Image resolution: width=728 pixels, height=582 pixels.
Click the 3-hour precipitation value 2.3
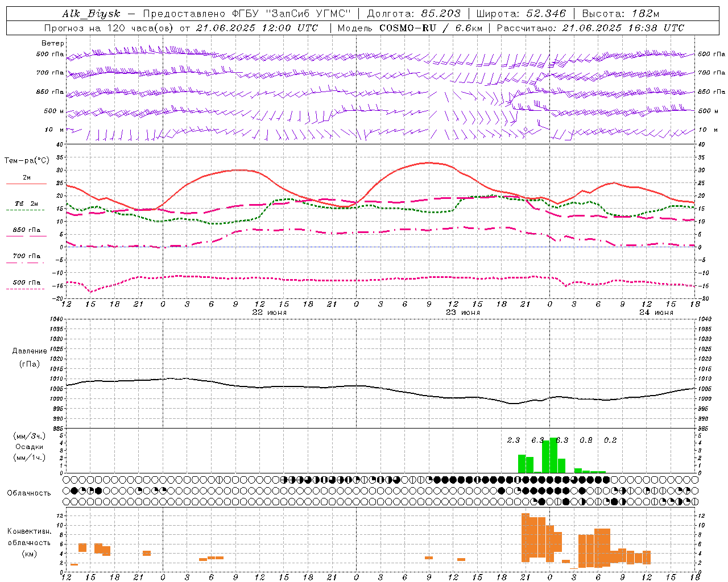point(514,440)
